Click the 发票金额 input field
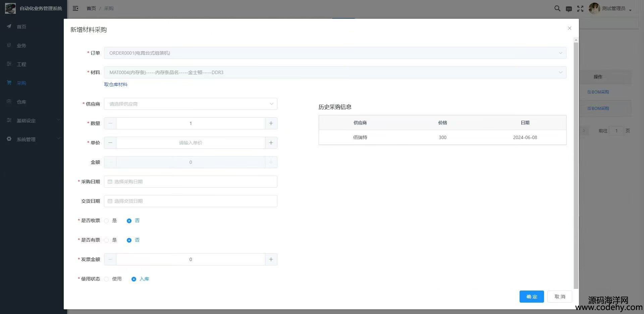The image size is (644, 314). 191,259
